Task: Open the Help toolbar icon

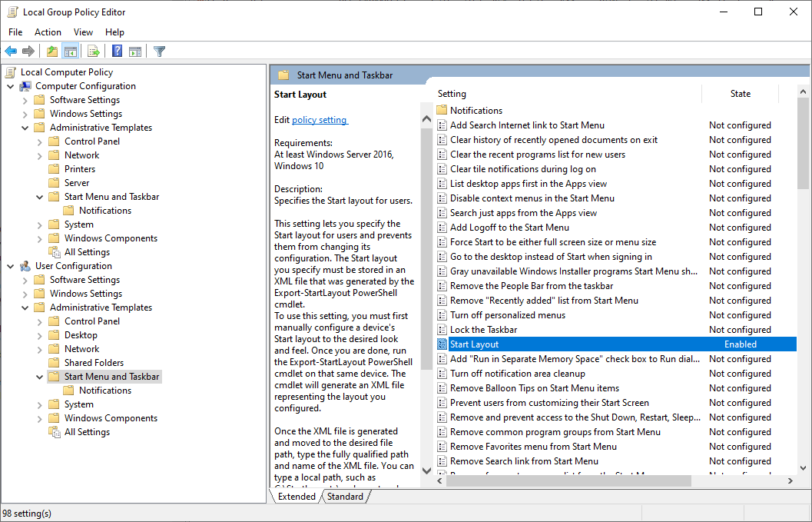Action: click(x=118, y=52)
